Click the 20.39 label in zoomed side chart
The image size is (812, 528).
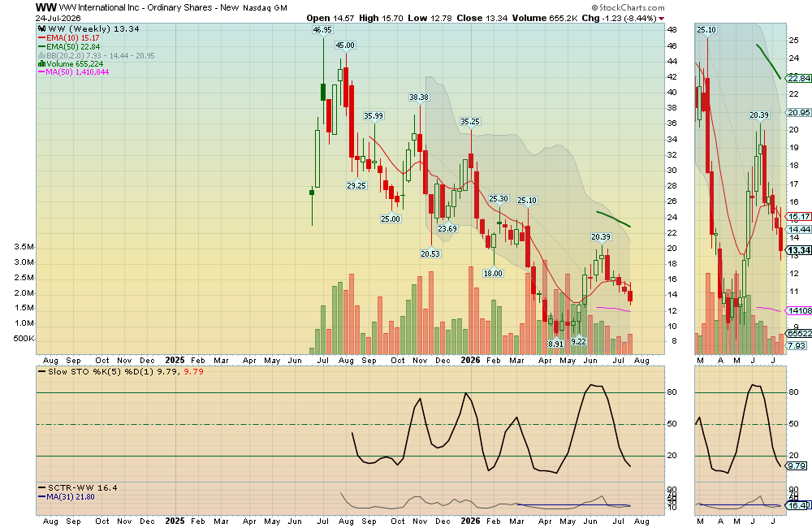[x=759, y=115]
